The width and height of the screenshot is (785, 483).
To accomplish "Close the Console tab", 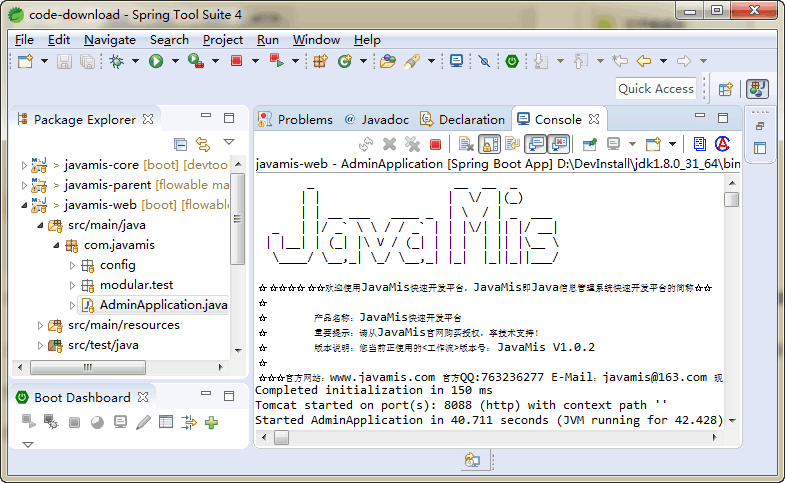I will tap(594, 119).
